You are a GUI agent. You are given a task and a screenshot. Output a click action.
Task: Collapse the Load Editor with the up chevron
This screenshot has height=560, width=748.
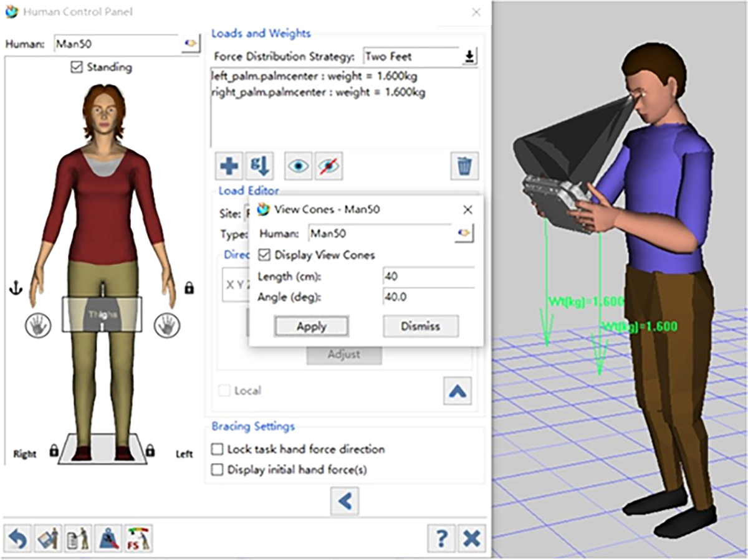click(x=458, y=391)
